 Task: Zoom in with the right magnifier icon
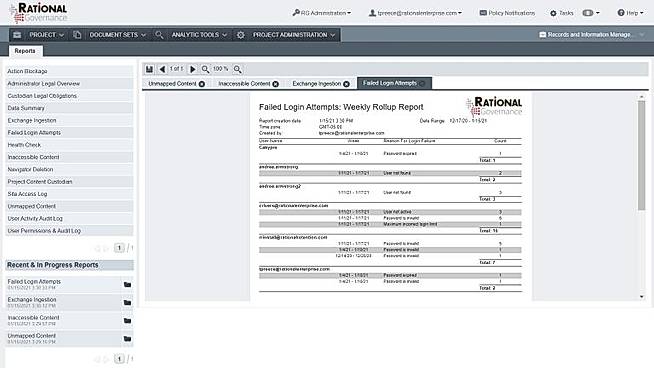[x=237, y=69]
